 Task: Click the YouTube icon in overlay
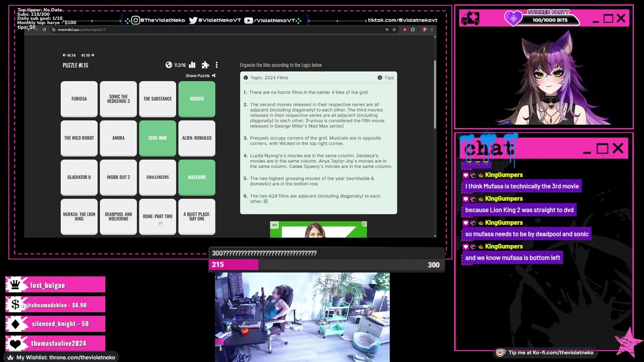(x=249, y=20)
